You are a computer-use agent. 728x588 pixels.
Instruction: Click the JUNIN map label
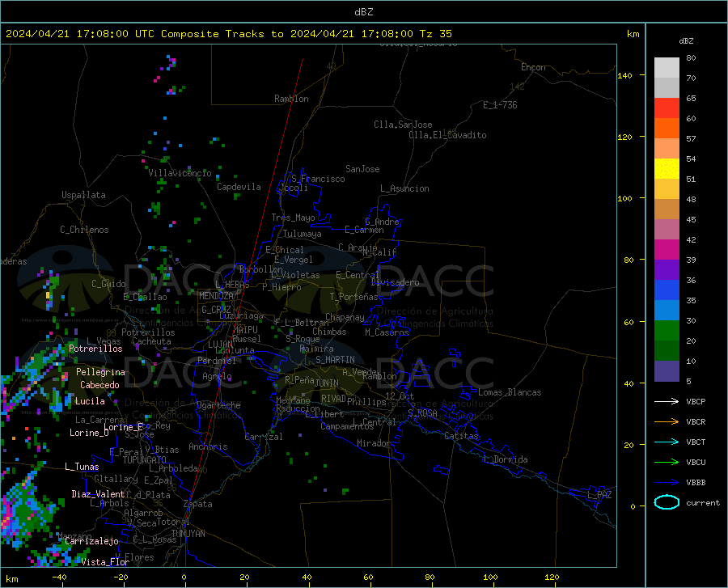[327, 383]
